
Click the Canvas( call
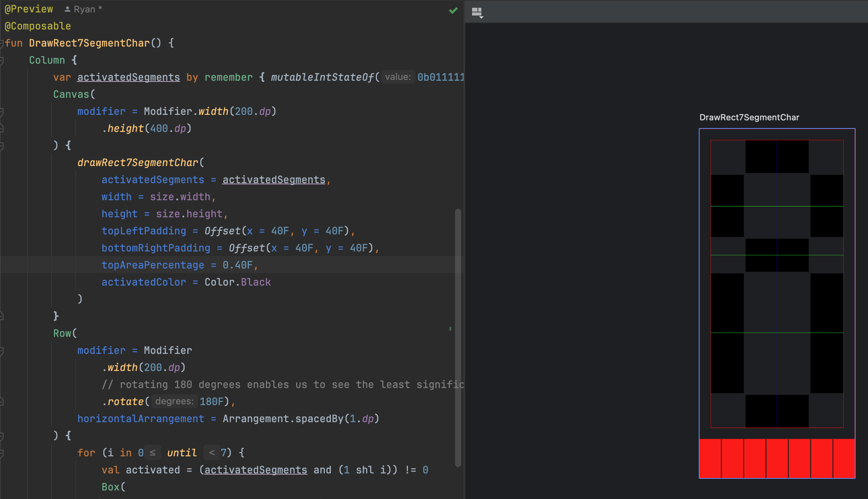coord(74,94)
